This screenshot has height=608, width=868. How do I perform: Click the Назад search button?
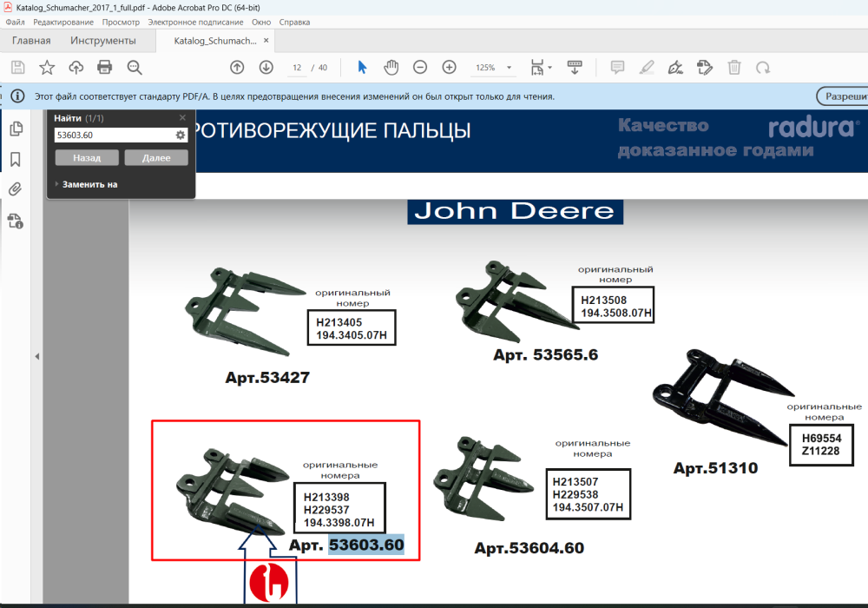[x=87, y=158]
